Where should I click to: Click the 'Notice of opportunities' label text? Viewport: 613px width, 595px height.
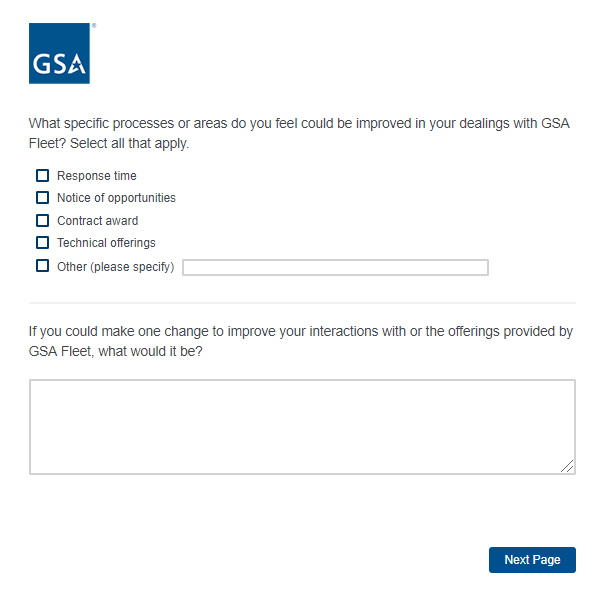coord(116,198)
